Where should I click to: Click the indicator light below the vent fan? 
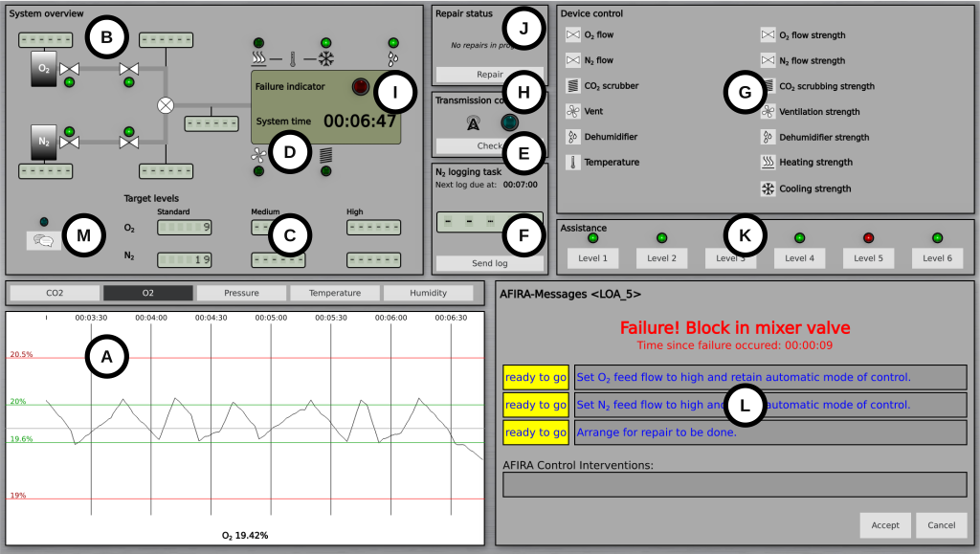(258, 171)
